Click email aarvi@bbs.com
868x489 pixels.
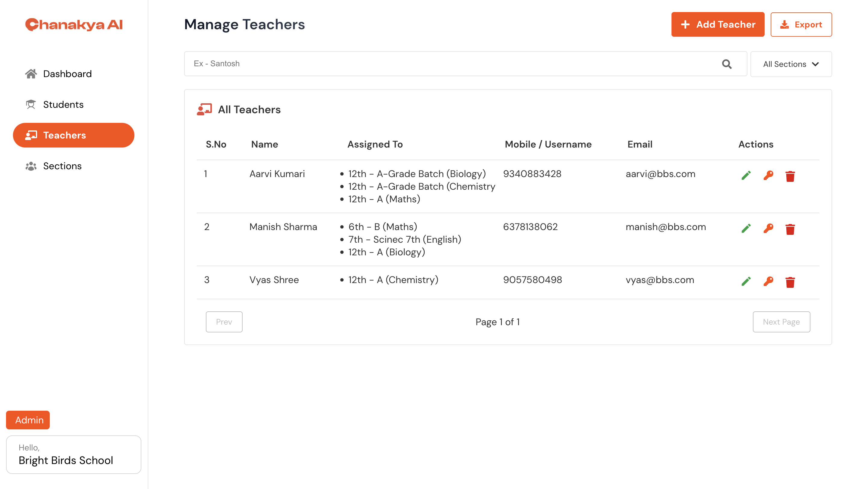pyautogui.click(x=660, y=174)
